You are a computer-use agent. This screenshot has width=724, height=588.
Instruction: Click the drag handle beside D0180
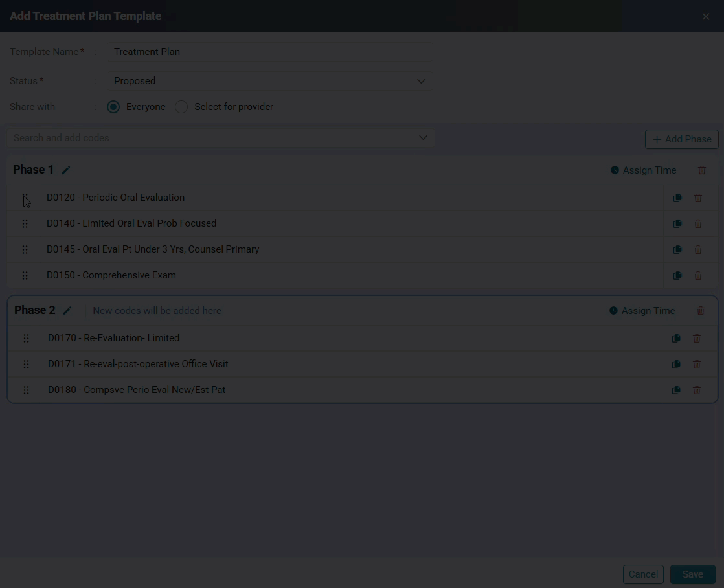tap(27, 390)
